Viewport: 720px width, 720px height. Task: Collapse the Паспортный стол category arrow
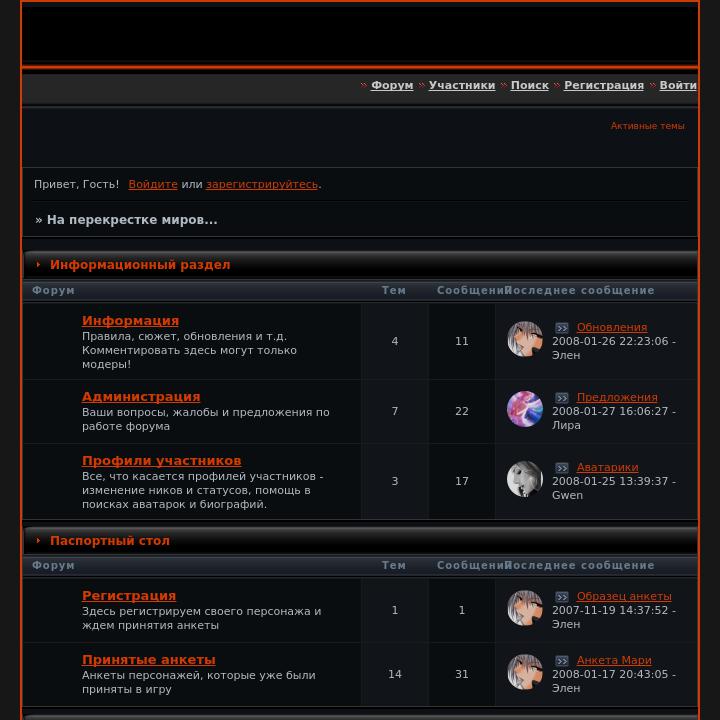click(38, 540)
